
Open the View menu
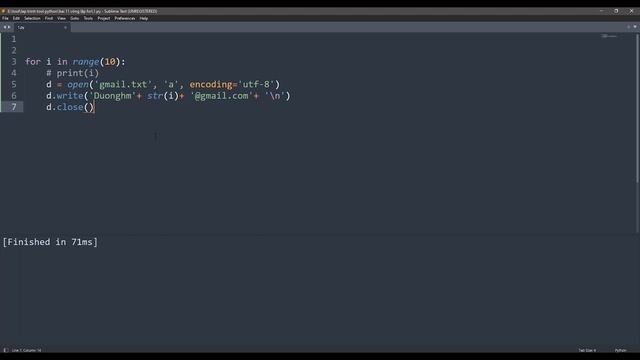click(x=62, y=18)
